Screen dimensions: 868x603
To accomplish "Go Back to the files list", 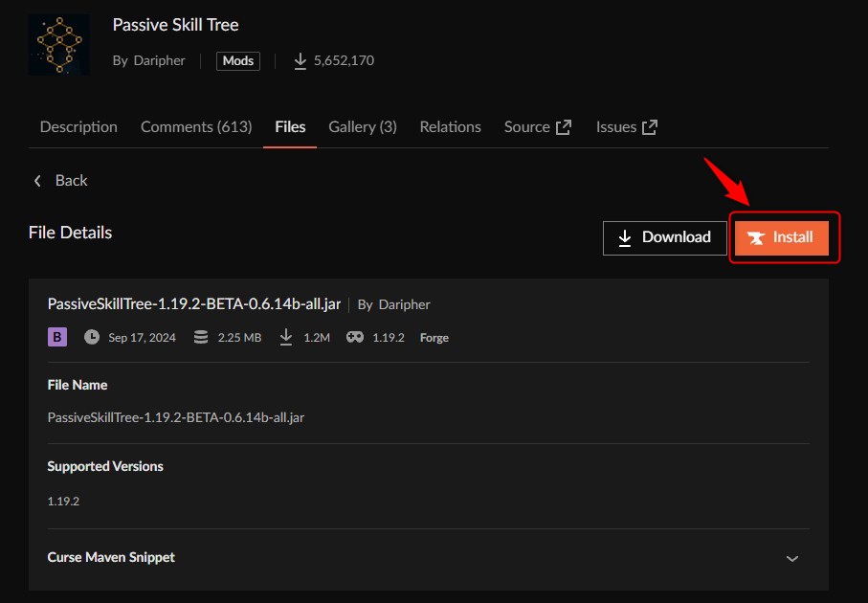I will tap(60, 181).
